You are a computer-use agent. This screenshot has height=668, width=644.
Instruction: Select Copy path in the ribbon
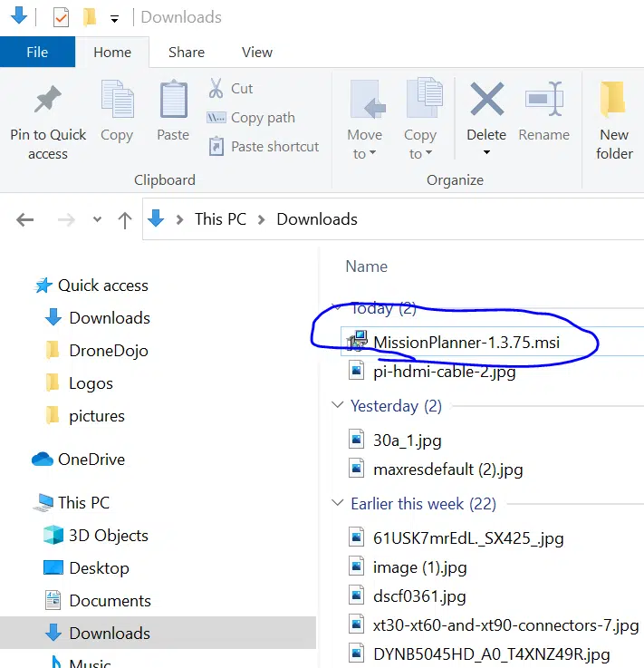251,118
